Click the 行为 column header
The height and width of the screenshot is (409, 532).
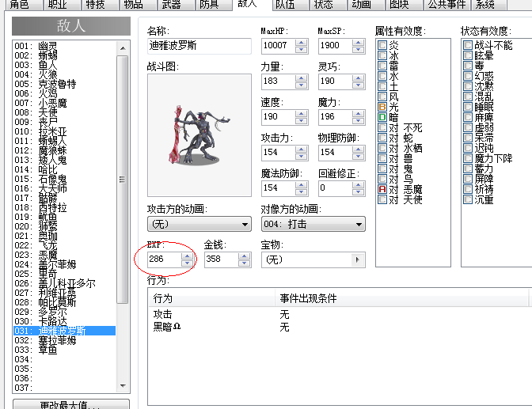[x=211, y=298]
